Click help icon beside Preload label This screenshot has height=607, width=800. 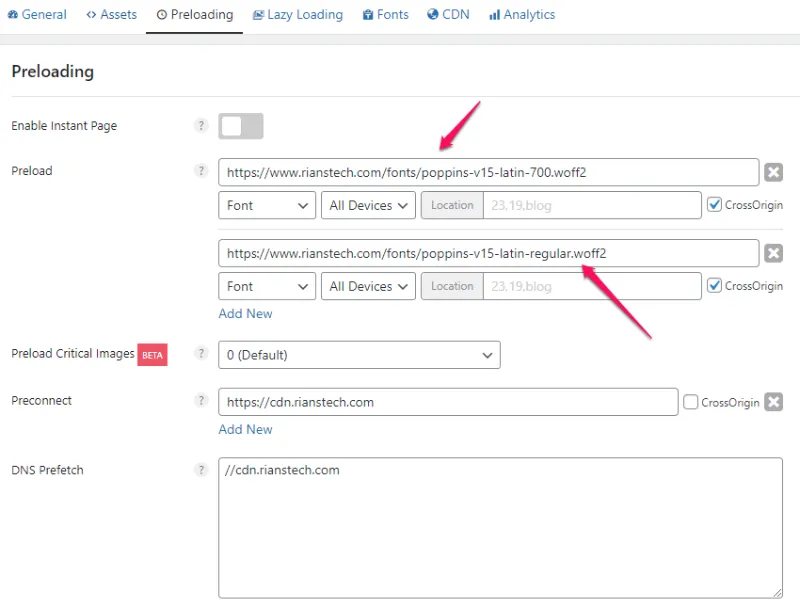[201, 171]
